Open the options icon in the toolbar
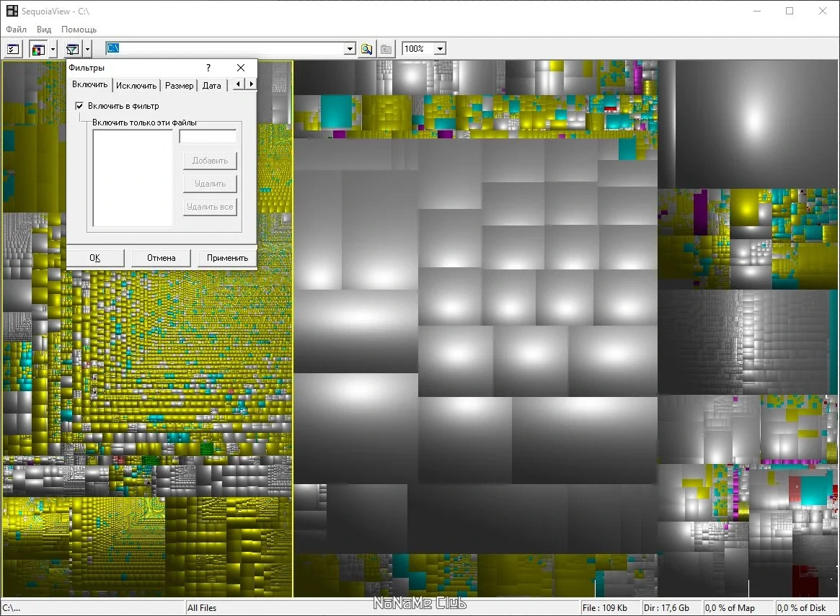The width and height of the screenshot is (840, 616). tap(13, 49)
